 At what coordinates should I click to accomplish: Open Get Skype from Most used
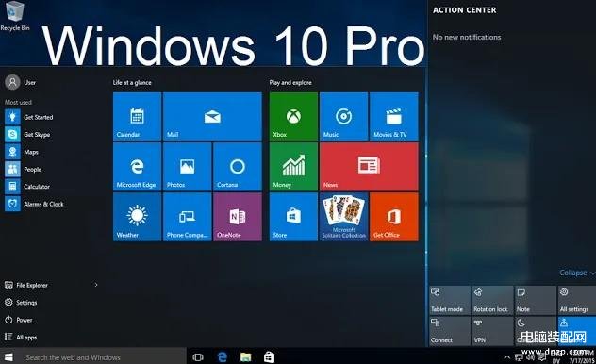[27, 135]
